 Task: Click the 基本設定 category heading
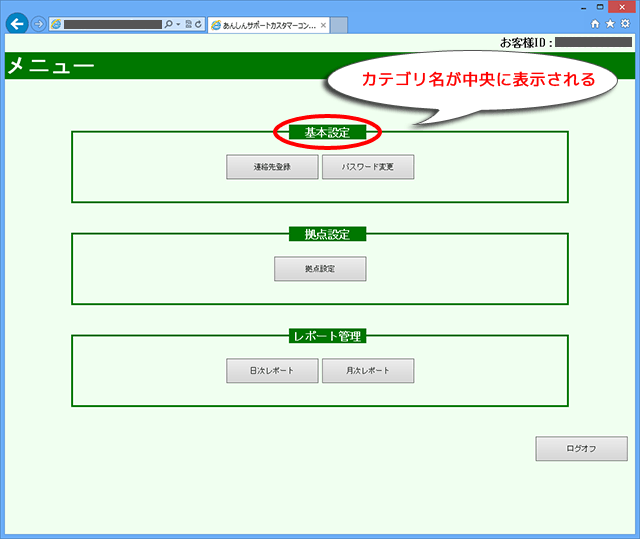[327, 132]
